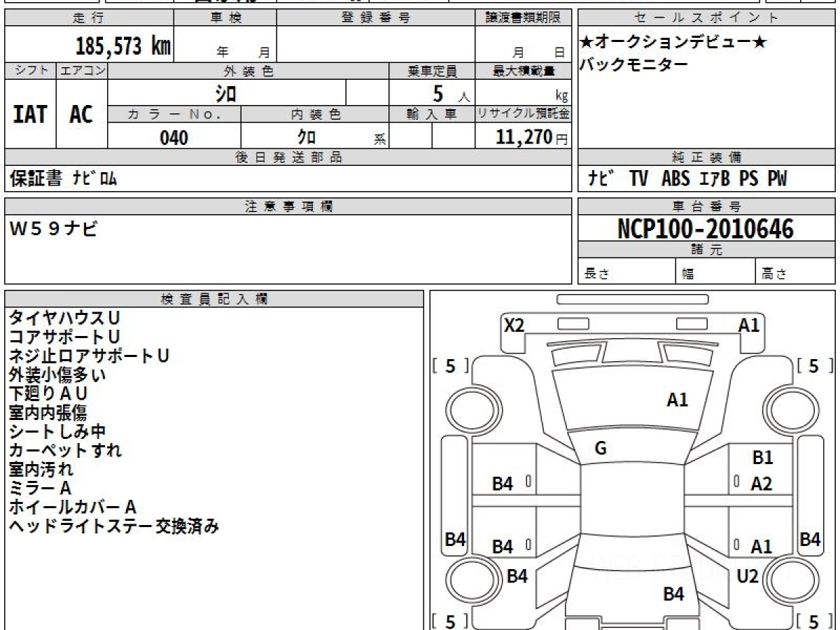Click the 諸元 header
The image size is (840, 630).
[x=707, y=251]
